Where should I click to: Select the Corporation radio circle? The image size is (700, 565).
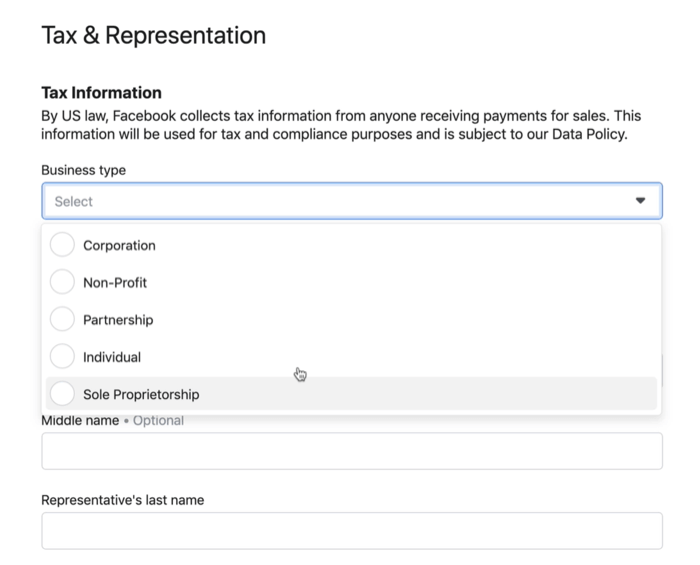pos(62,245)
